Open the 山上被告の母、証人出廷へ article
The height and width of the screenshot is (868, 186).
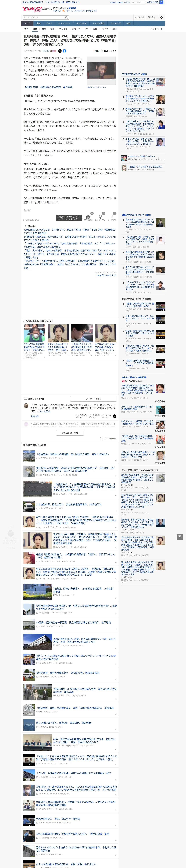[69, 504]
